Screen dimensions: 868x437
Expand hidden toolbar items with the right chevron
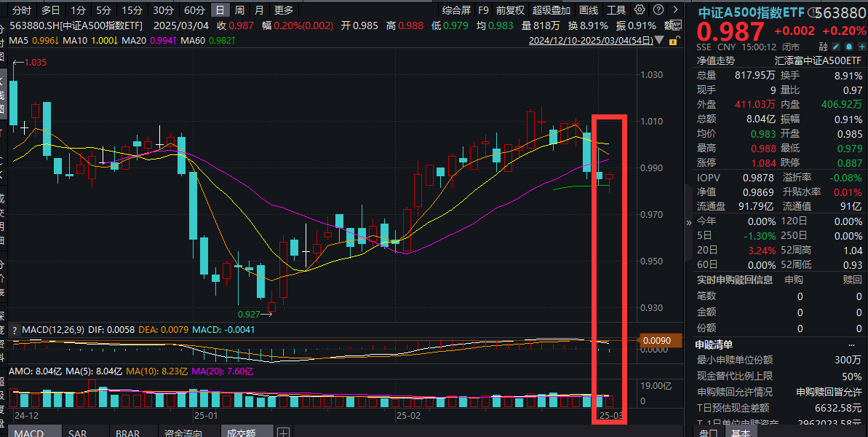[x=675, y=9]
